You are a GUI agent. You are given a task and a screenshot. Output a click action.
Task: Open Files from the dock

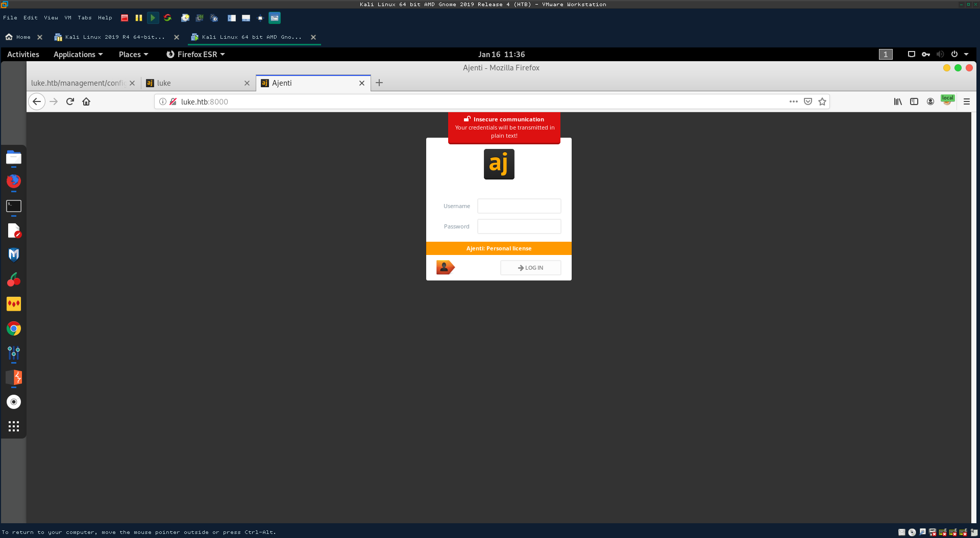(x=14, y=158)
